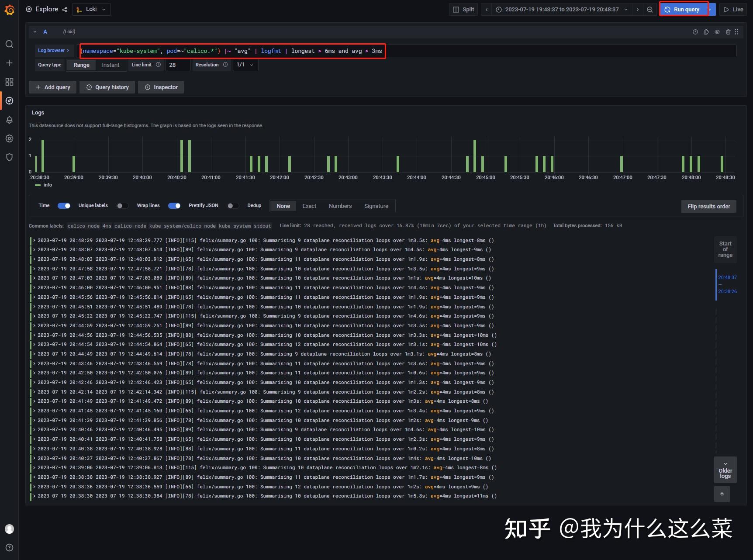Click Line limit info icon
This screenshot has width=753, height=560.
(x=158, y=65)
